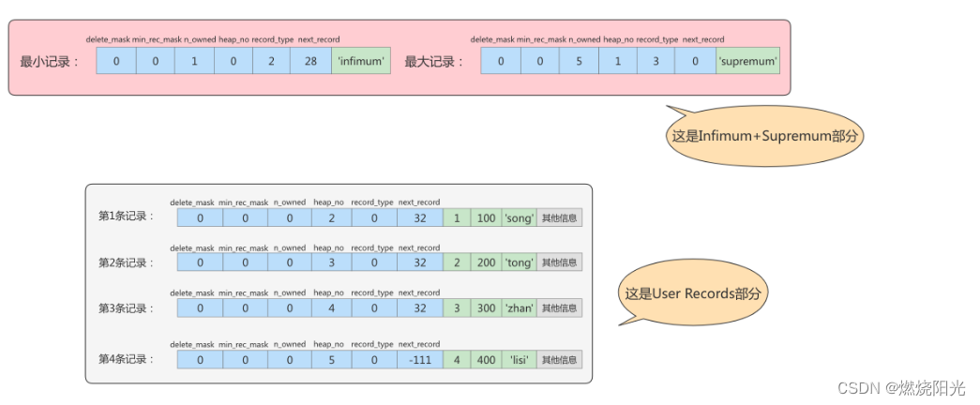Click the 其他信息 box in the third record
980x405 pixels.
pyautogui.click(x=559, y=308)
